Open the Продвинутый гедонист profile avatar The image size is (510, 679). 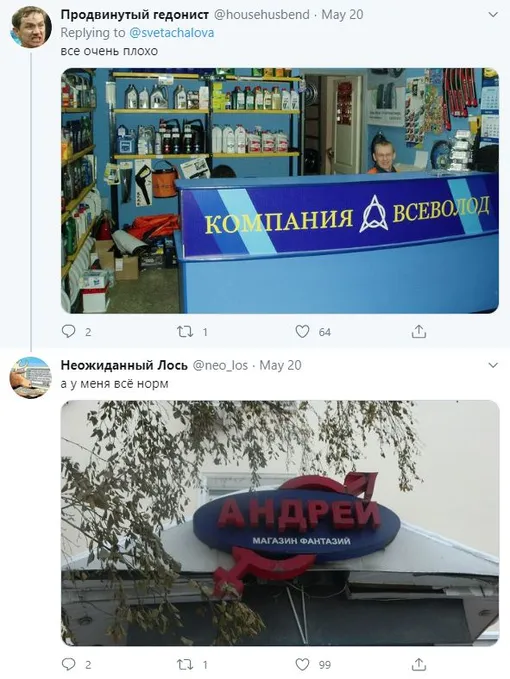click(31, 27)
